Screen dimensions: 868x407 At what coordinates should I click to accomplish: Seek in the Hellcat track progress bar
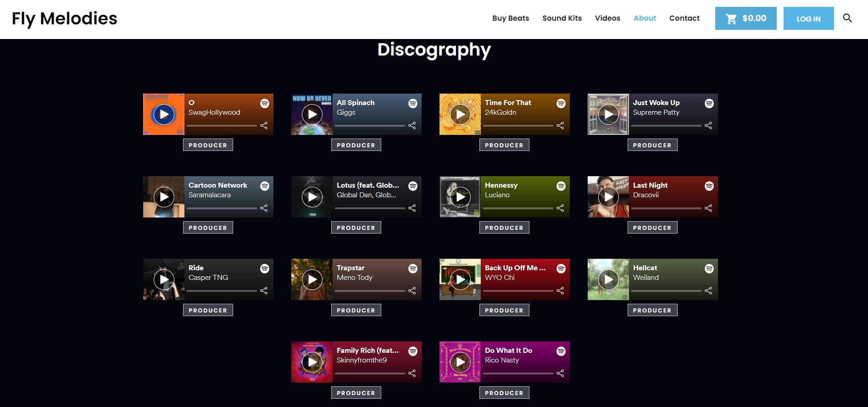click(x=667, y=290)
